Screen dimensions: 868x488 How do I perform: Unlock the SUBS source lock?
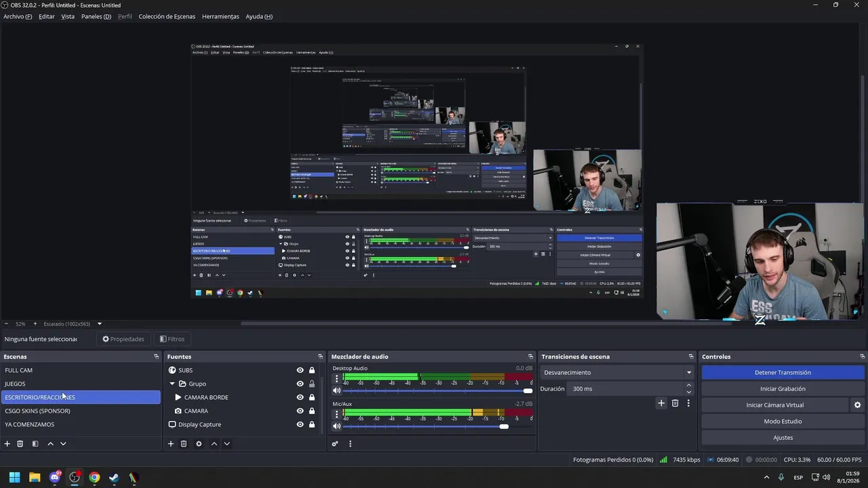click(312, 370)
